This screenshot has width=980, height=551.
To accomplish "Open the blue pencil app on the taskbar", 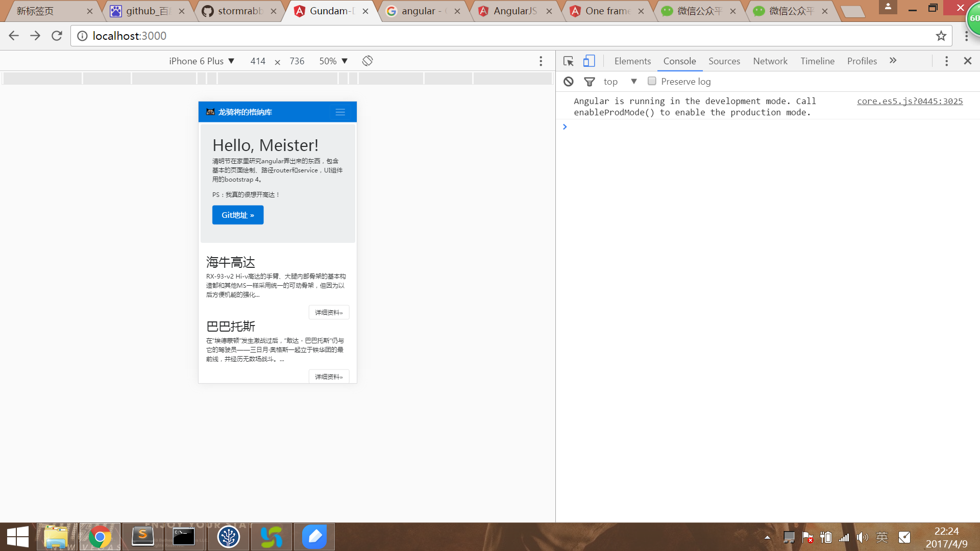I will coord(314,537).
